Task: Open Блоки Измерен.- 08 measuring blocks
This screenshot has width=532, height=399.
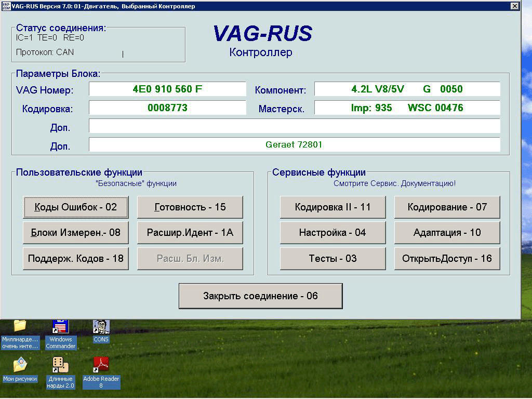Action: click(x=75, y=233)
